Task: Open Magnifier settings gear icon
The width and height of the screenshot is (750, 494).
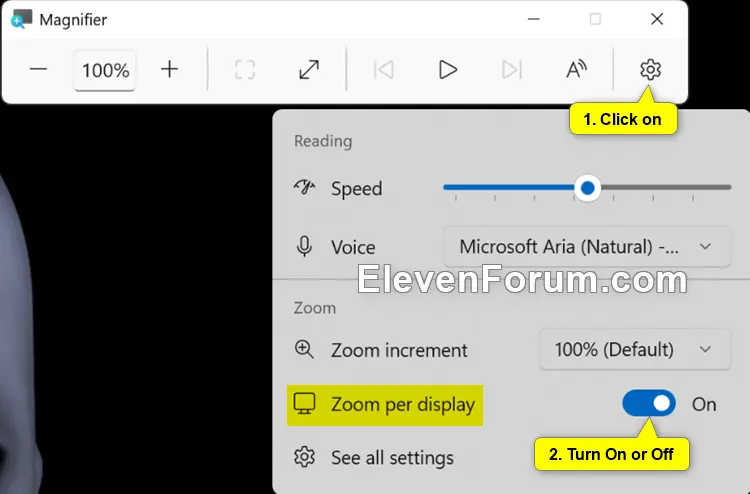Action: point(651,70)
